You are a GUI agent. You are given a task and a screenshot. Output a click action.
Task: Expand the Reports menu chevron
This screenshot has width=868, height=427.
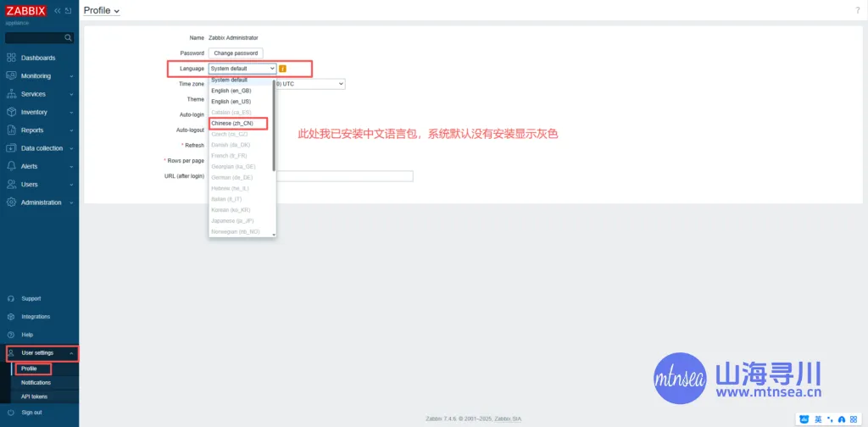71,130
